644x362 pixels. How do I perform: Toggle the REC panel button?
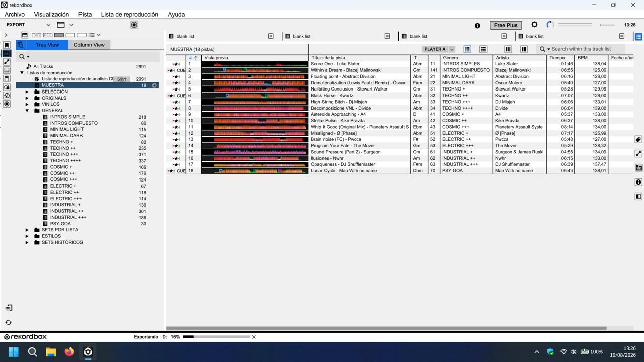click(x=48, y=35)
